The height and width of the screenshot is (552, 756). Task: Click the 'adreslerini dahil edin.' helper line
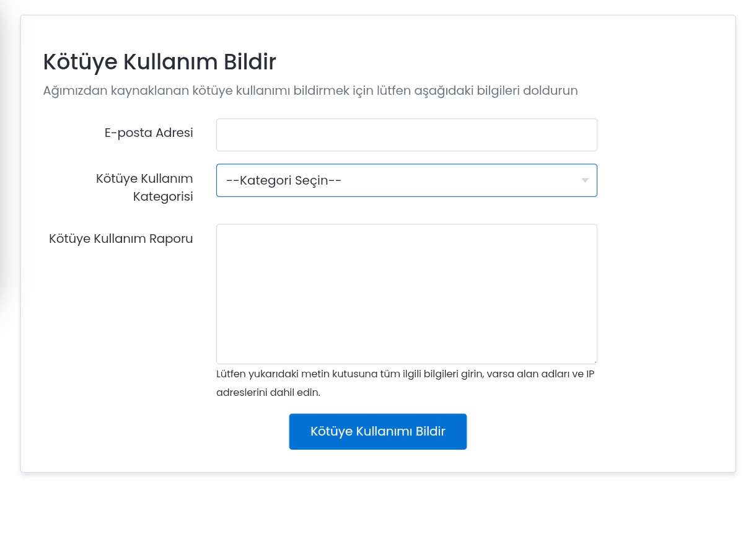[x=268, y=393]
